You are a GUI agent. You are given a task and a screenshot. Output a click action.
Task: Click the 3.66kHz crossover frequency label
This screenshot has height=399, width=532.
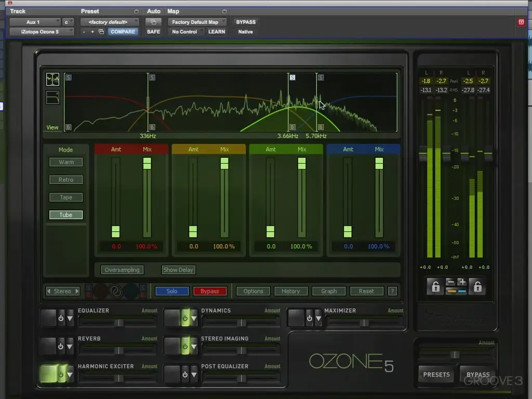pos(288,136)
